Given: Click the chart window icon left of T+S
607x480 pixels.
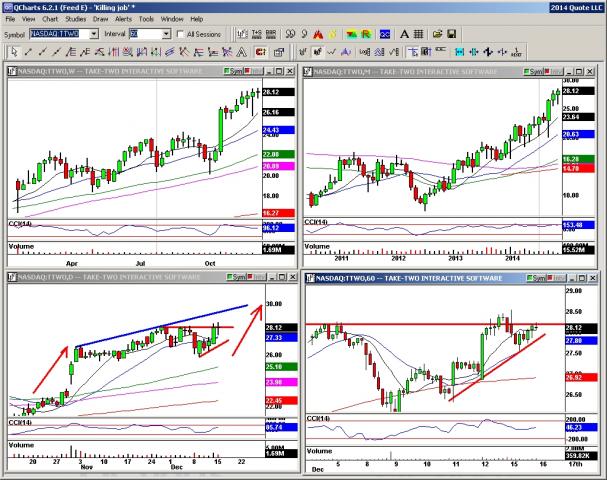Looking at the screenshot, I should click(x=242, y=34).
